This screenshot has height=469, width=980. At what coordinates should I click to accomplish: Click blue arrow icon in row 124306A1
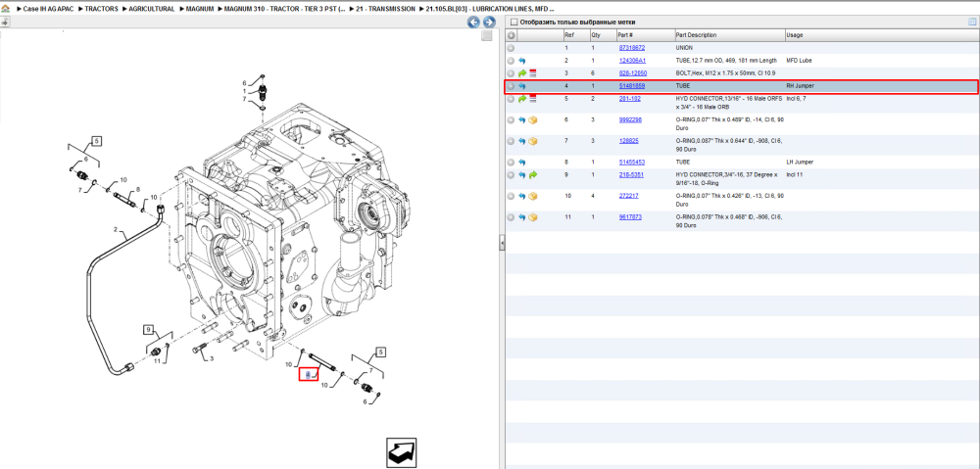[x=522, y=61]
